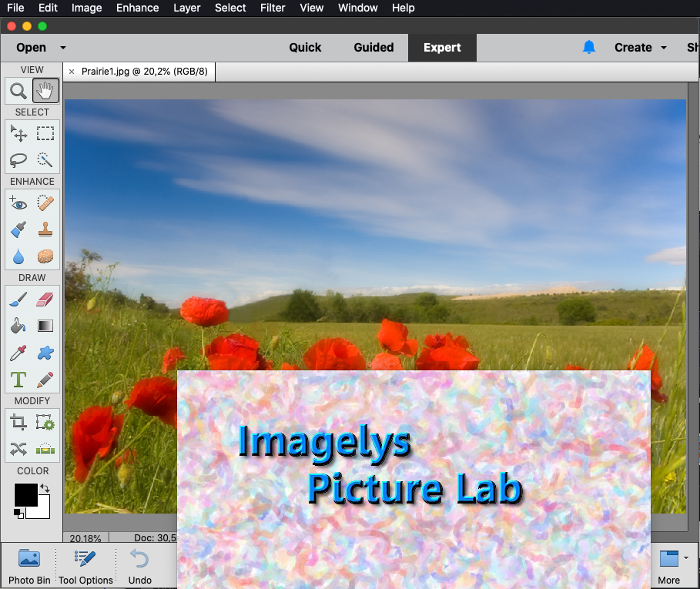Select the Red Eye Removal tool

coord(18,203)
